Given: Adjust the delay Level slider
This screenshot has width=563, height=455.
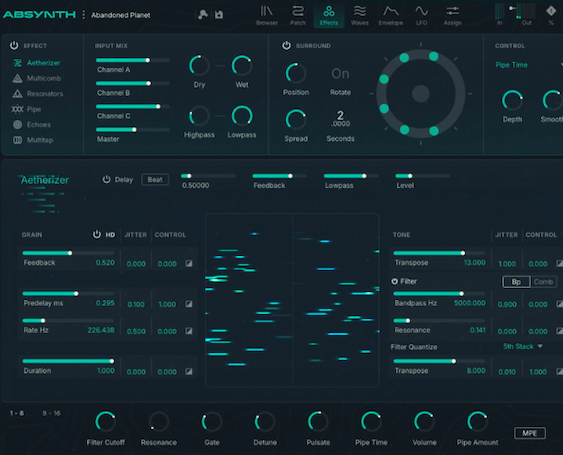Looking at the screenshot, I should (x=422, y=176).
